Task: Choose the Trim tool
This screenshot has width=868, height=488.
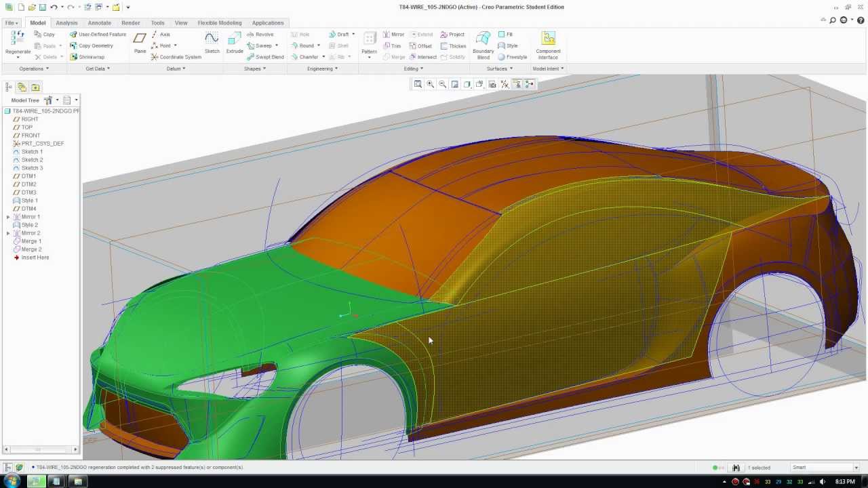Action: coord(391,46)
